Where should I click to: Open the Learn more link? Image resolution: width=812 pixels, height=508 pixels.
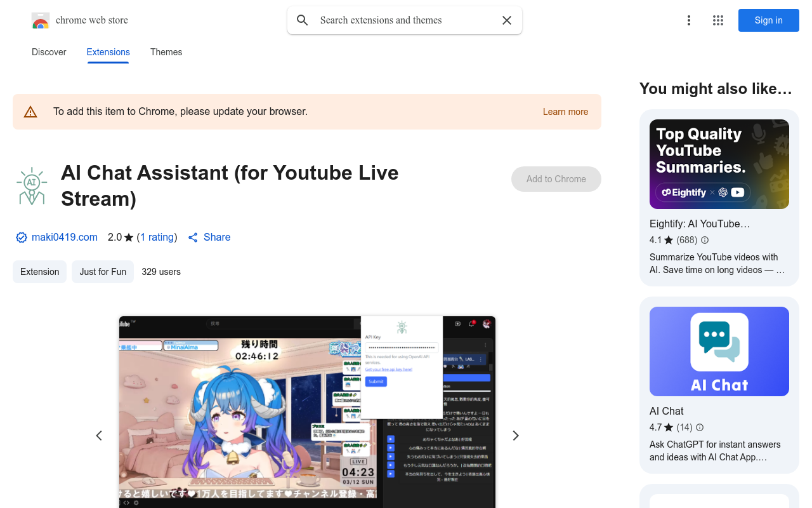(x=565, y=112)
